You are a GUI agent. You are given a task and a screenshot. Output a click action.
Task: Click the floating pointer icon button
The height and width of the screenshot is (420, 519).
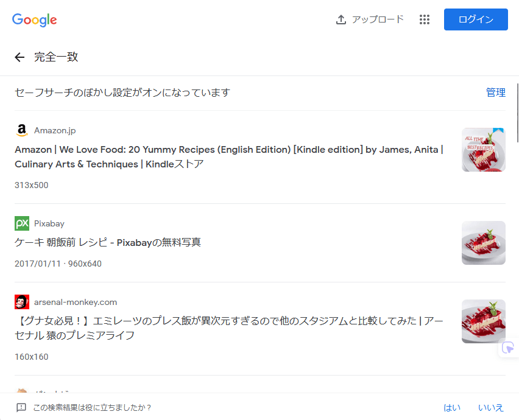pyautogui.click(x=508, y=348)
